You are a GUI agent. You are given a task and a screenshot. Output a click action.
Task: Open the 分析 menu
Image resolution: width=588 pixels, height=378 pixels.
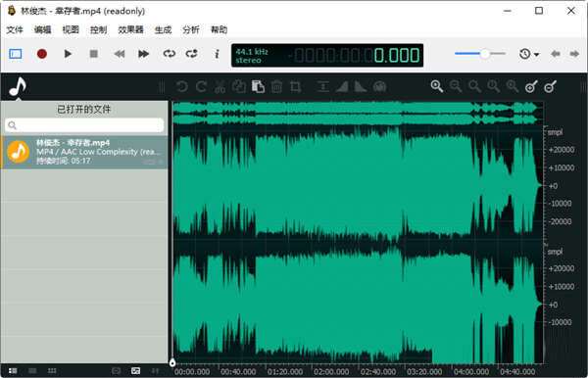191,29
